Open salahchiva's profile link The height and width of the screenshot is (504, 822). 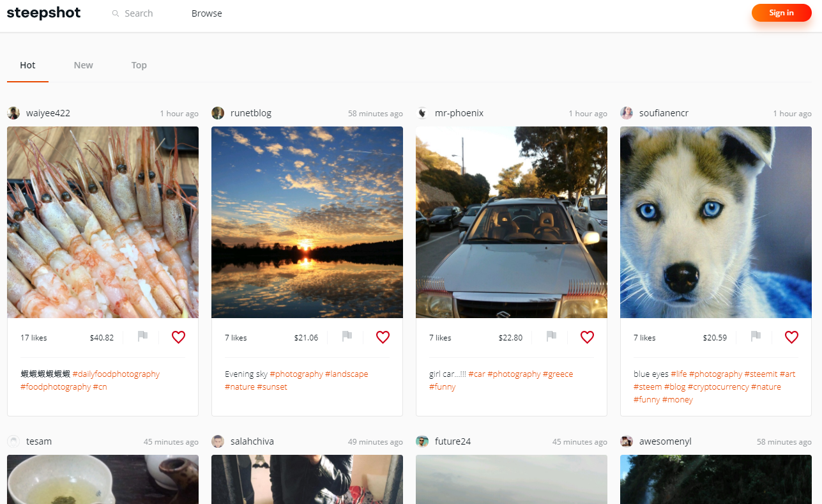point(252,441)
